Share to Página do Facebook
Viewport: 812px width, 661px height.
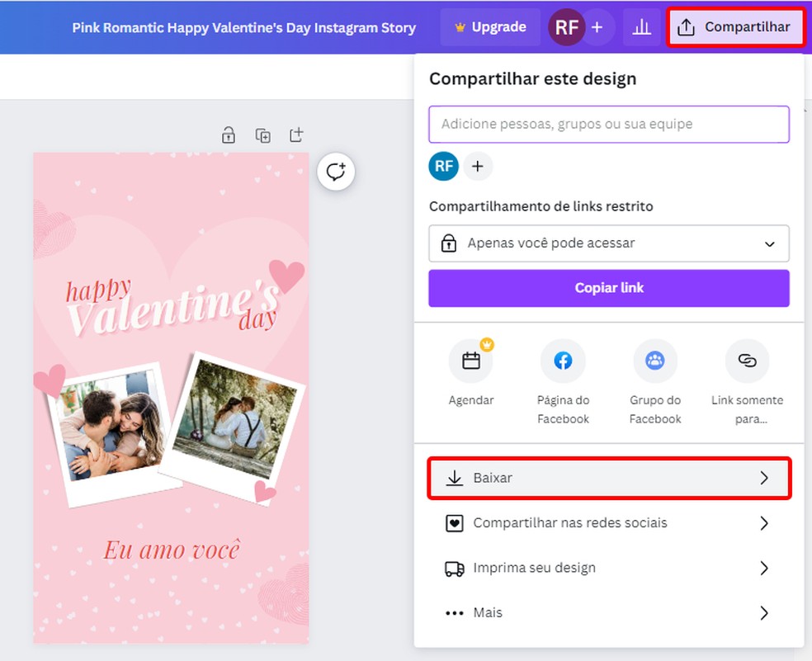(563, 361)
